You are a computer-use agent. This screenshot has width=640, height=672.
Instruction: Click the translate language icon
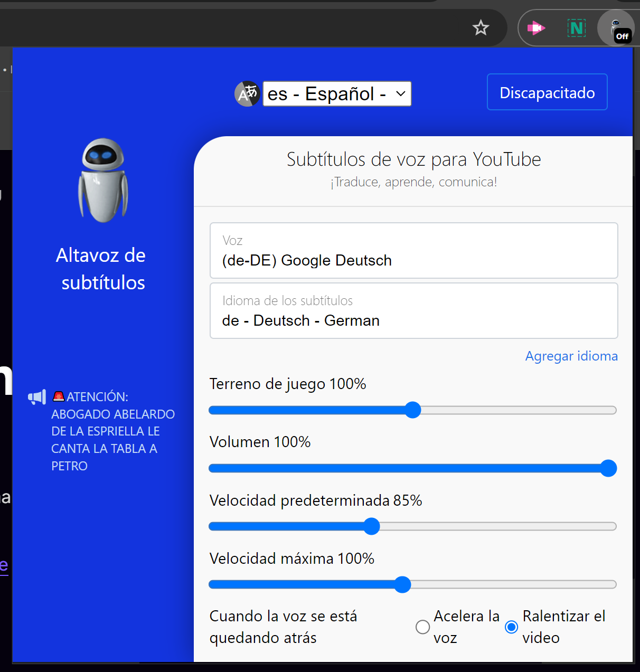pyautogui.click(x=247, y=94)
